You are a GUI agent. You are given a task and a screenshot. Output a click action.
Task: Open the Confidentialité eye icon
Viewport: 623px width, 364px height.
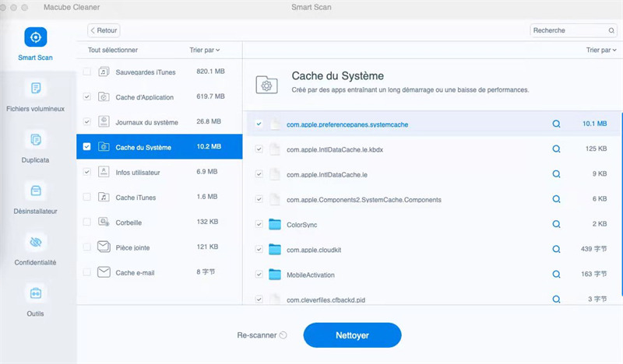pos(35,242)
